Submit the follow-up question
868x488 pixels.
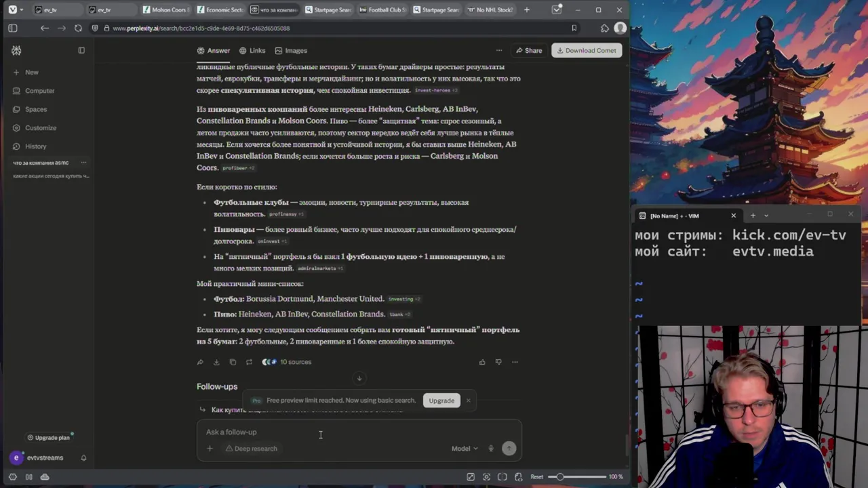click(509, 448)
